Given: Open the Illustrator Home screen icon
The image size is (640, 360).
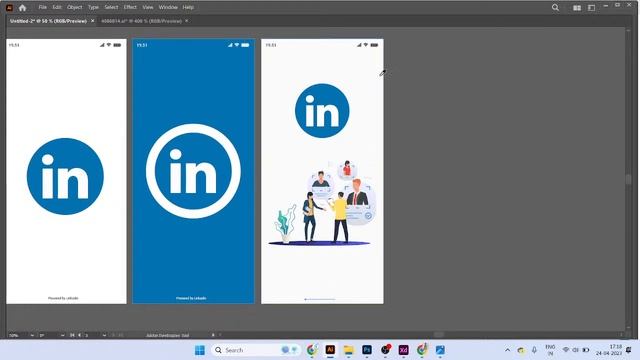Looking at the screenshot, I should [22, 7].
